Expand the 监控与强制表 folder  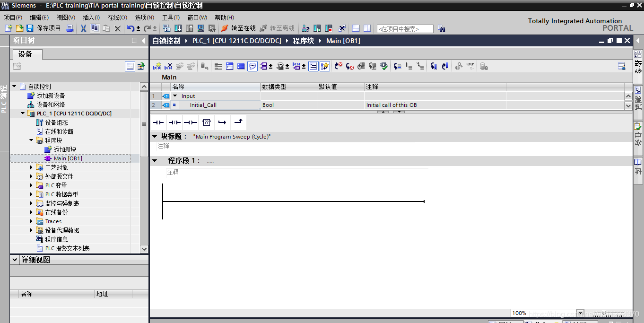(31, 203)
